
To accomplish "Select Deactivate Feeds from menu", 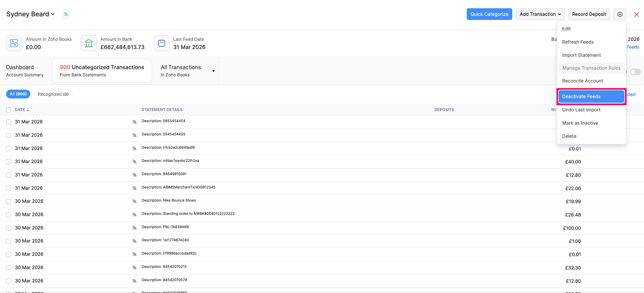I will [591, 97].
